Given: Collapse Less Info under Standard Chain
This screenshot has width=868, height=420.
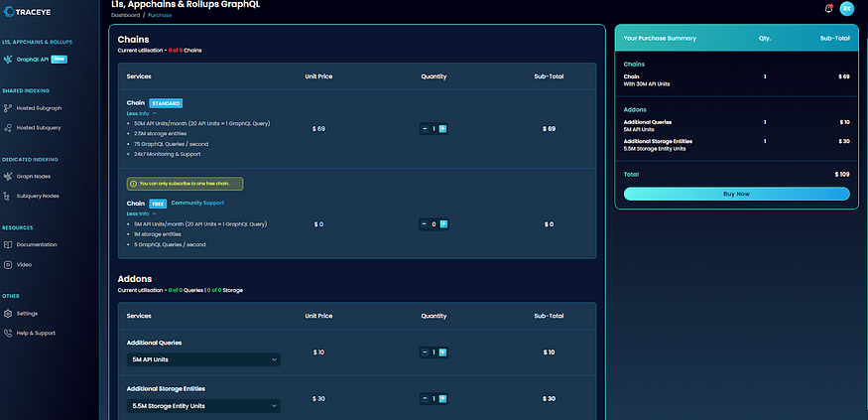Looking at the screenshot, I should click(x=141, y=113).
